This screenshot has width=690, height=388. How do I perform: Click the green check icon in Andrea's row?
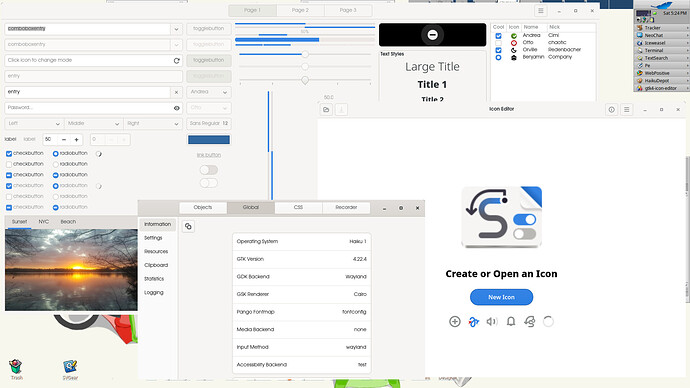point(514,36)
